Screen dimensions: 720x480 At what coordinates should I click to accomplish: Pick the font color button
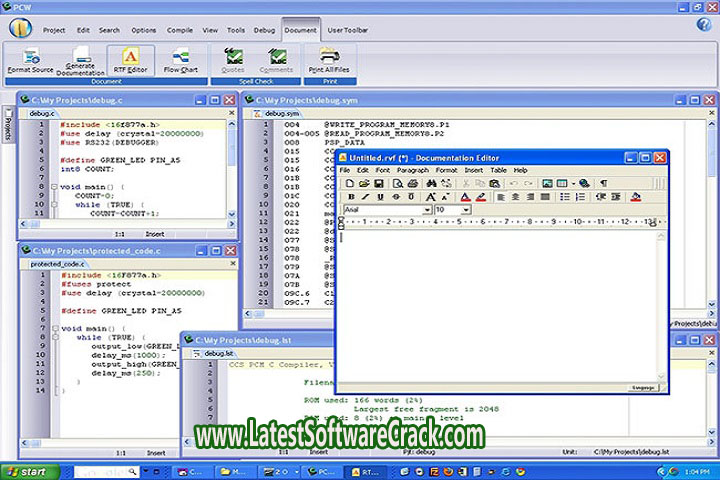pos(465,197)
